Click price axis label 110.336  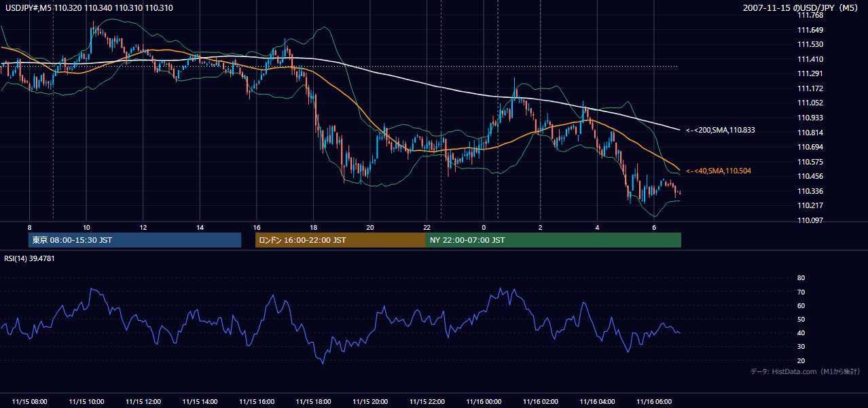pos(810,191)
